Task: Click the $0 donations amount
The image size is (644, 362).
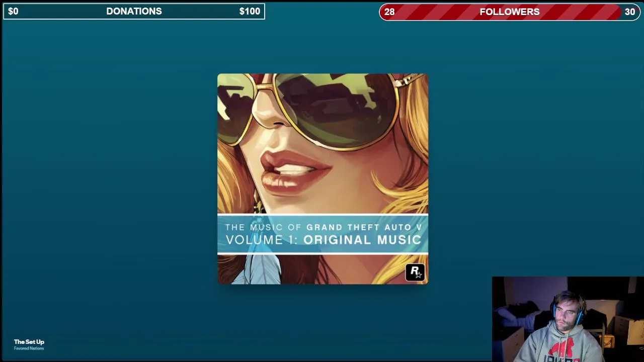Action: (13, 12)
